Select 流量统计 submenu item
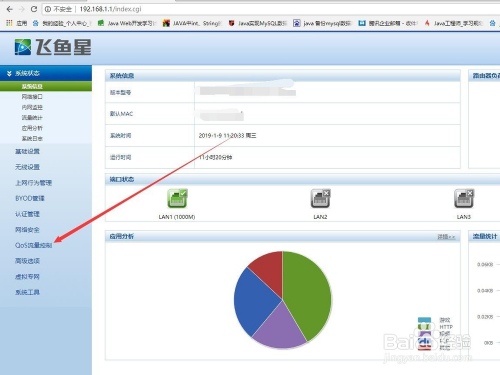 [32, 118]
